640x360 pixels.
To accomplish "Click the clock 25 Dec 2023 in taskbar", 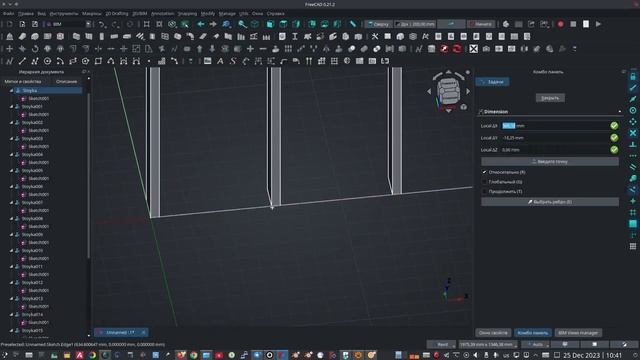I will coord(592,355).
